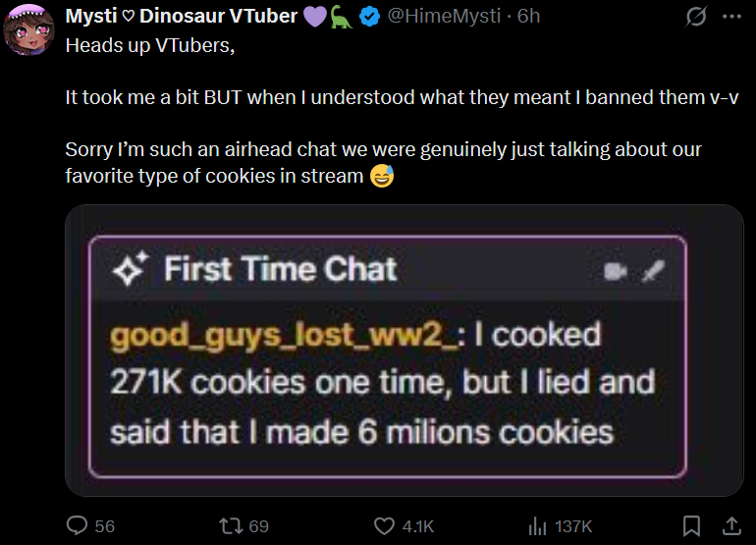Viewport: 756px width, 545px height.
Task: Click the pen icon in chat header
Action: [x=648, y=271]
